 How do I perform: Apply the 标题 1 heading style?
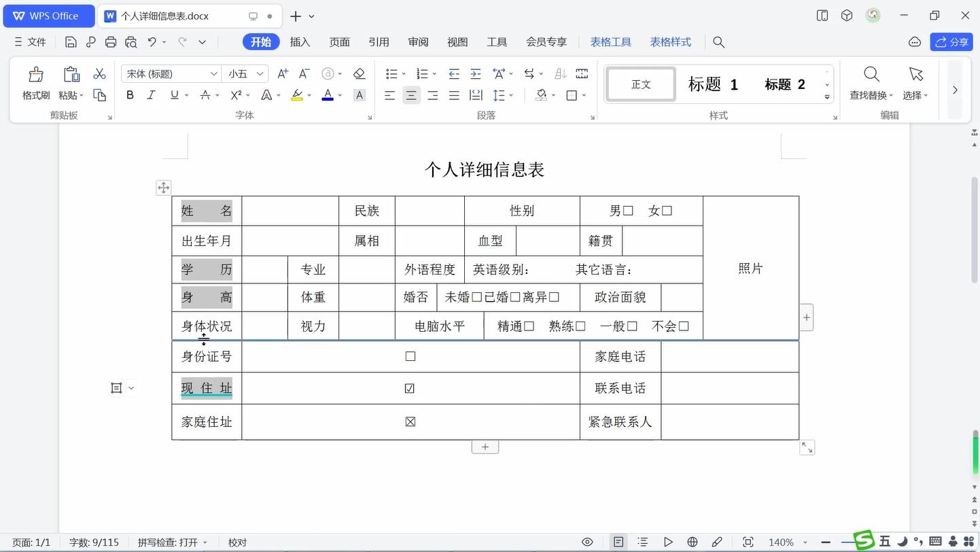[x=713, y=84]
